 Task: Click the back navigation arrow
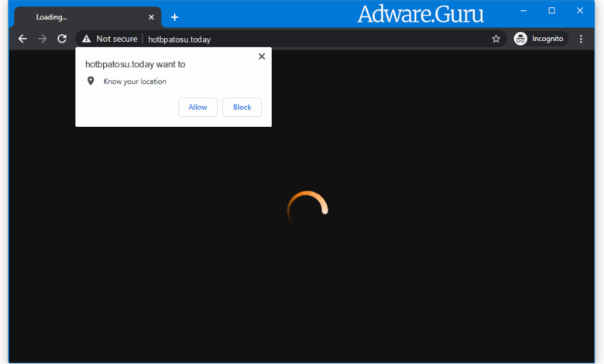coord(22,39)
